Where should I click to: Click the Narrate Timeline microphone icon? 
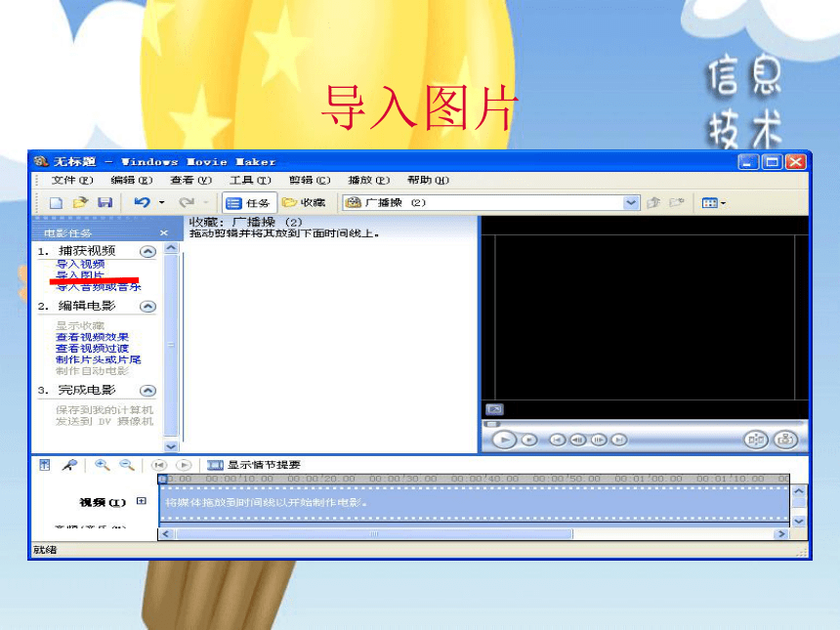69,465
